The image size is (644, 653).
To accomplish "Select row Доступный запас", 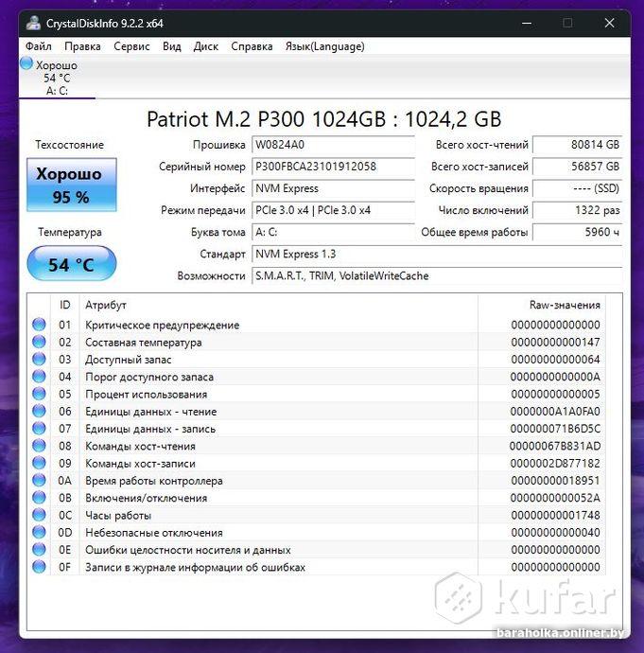I will coord(317,359).
